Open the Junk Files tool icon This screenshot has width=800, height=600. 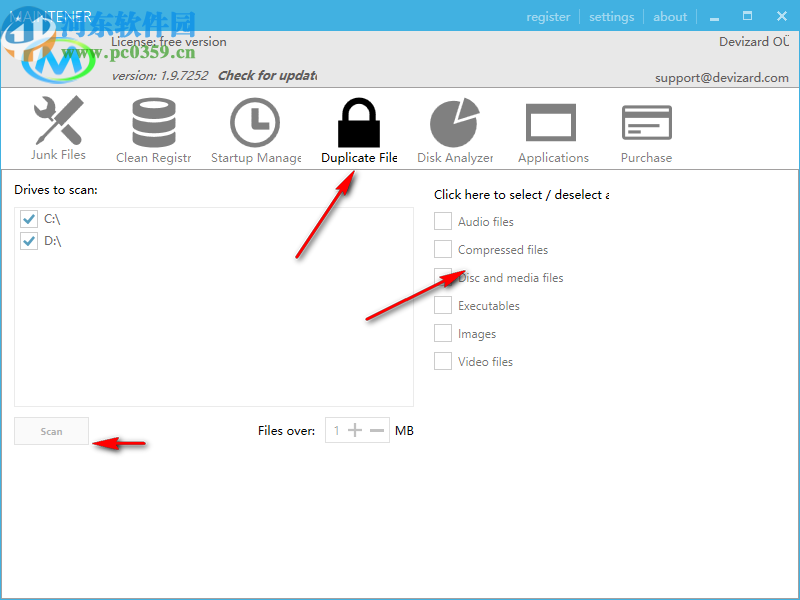[x=58, y=120]
